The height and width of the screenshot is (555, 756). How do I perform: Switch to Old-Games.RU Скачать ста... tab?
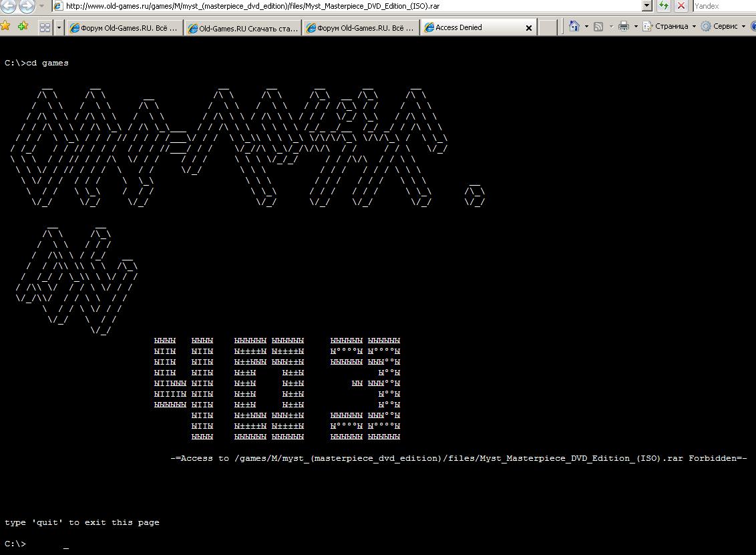point(242,28)
